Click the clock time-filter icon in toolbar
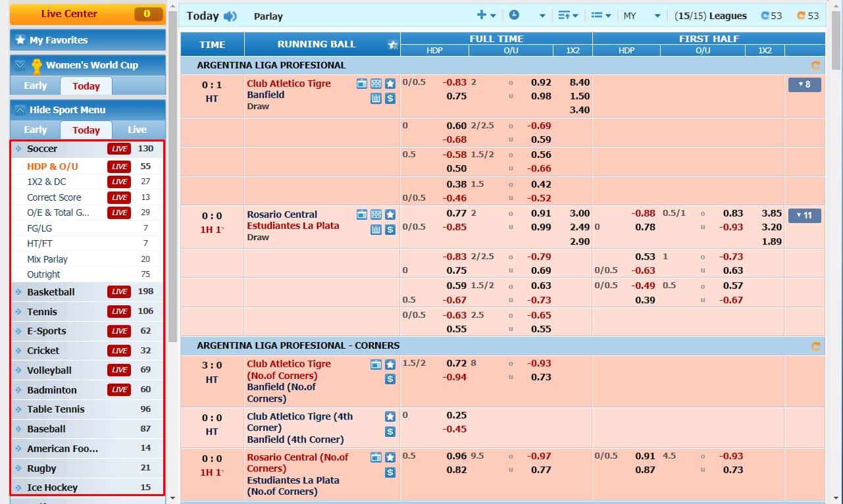 click(514, 15)
